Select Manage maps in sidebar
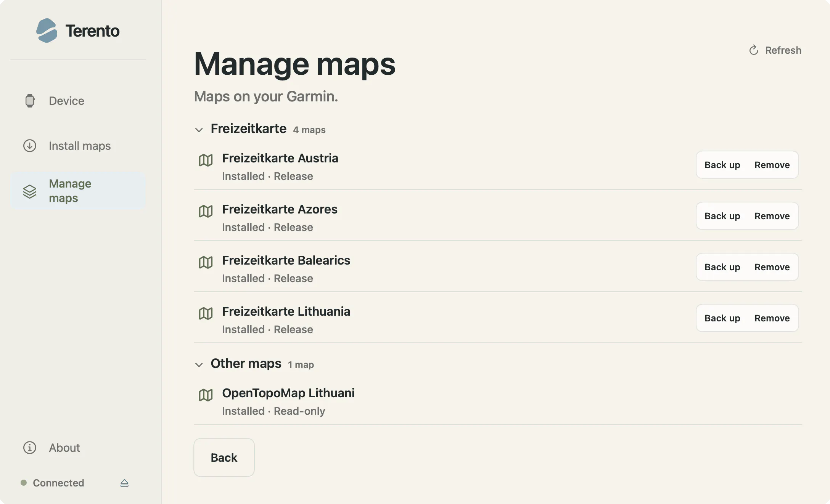The image size is (830, 504). tap(78, 191)
